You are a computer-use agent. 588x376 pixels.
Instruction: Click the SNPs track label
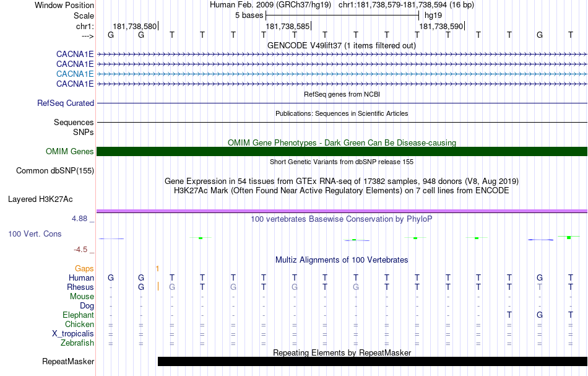point(84,132)
